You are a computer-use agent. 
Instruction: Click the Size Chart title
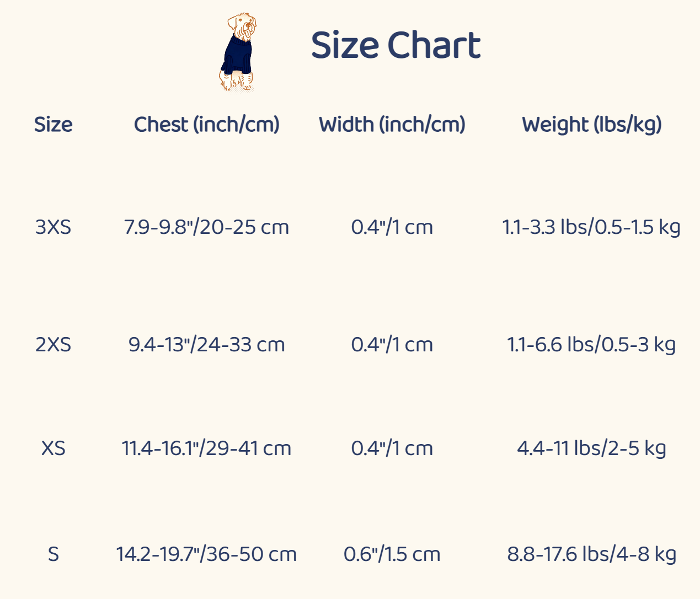396,45
